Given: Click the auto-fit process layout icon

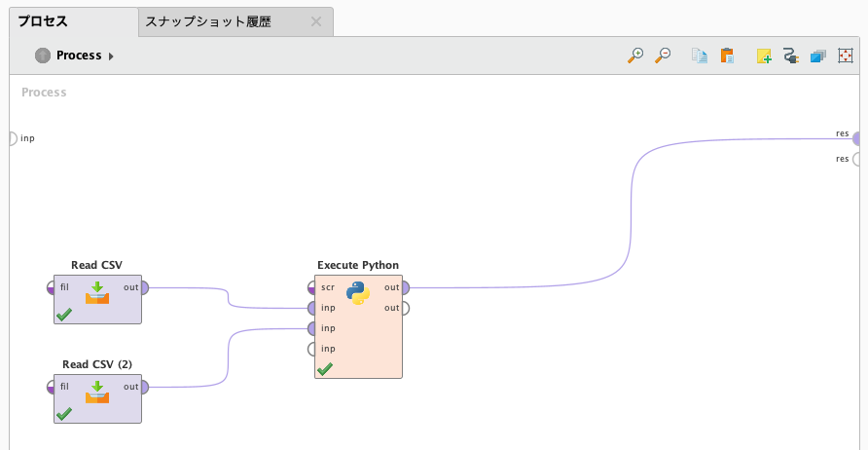Looking at the screenshot, I should point(846,56).
